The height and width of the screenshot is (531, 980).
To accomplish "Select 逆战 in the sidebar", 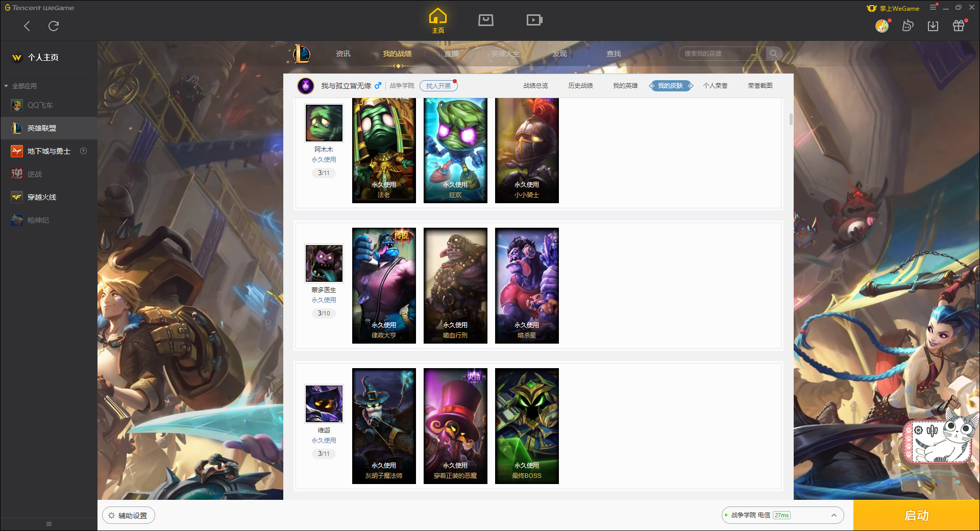I will coord(49,174).
